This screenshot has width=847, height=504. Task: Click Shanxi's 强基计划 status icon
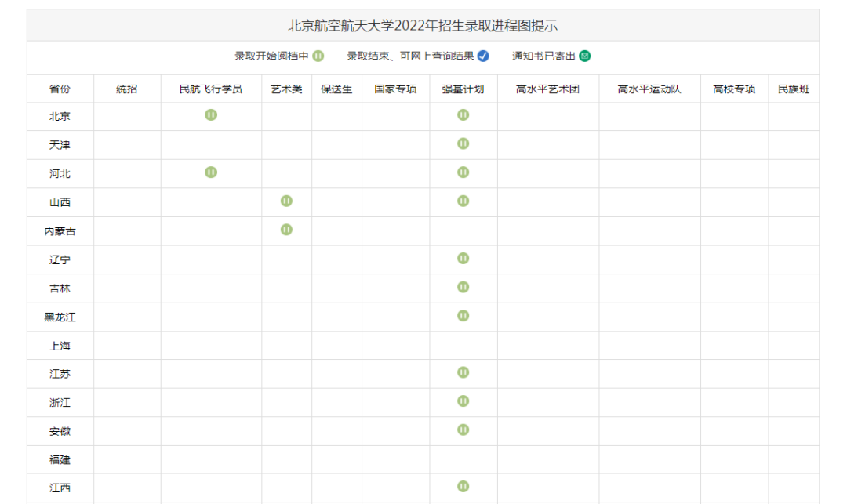463,201
